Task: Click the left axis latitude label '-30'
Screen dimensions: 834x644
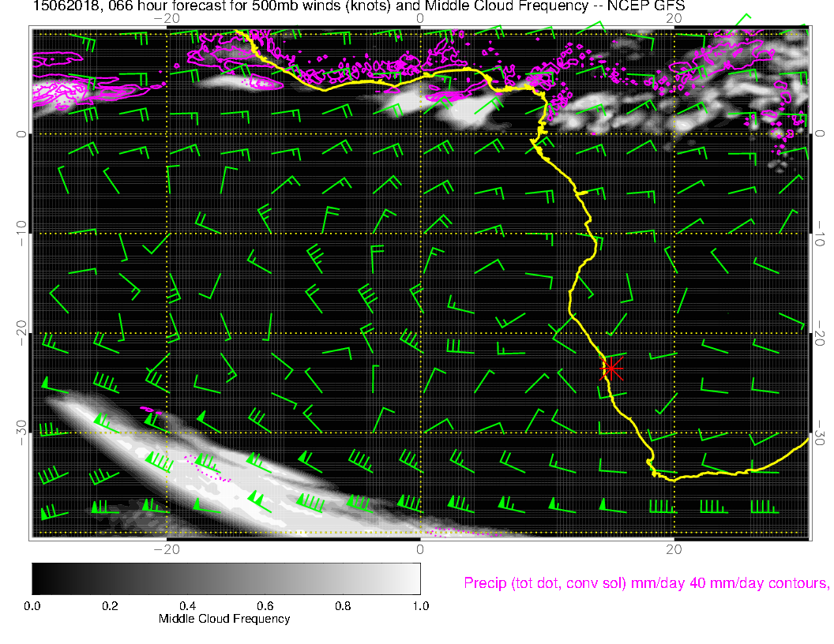Action: [x=22, y=432]
